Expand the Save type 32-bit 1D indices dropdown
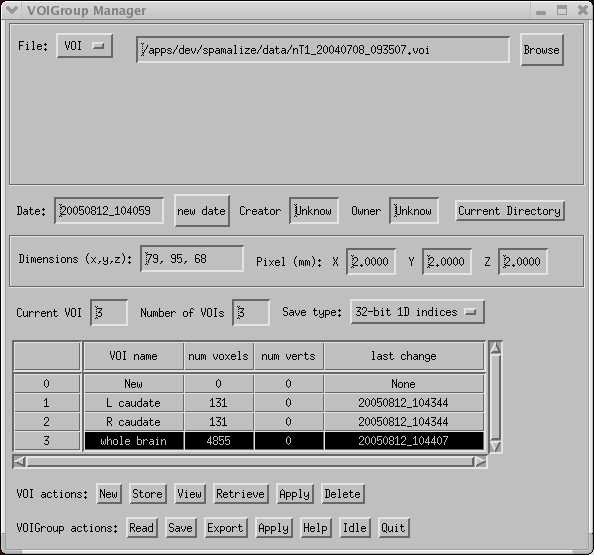594x555 pixels. point(417,312)
